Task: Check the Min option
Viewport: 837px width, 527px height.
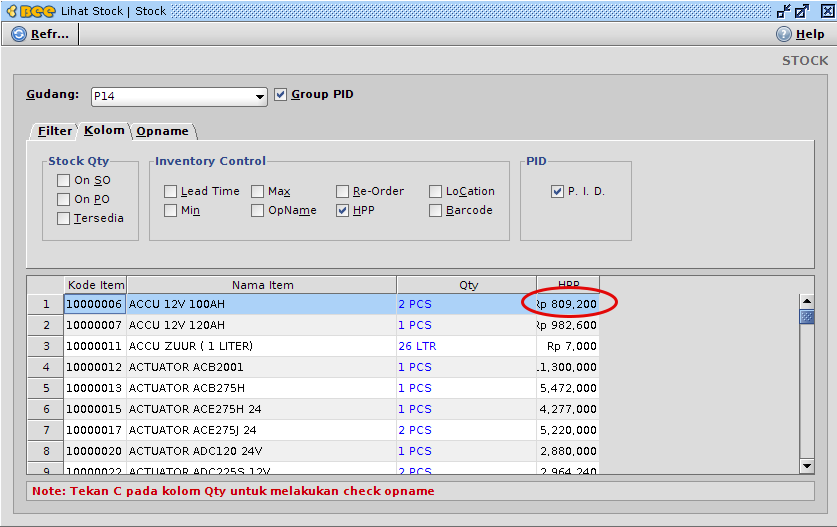Action: (171, 210)
